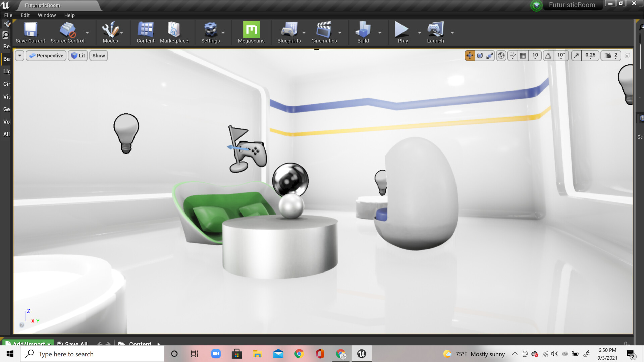Open the Edit menu

point(25,15)
